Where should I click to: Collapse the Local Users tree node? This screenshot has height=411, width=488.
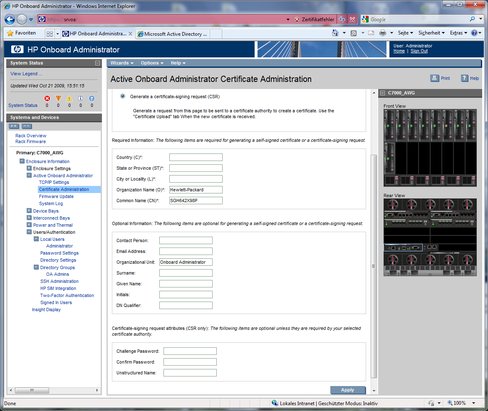point(36,239)
